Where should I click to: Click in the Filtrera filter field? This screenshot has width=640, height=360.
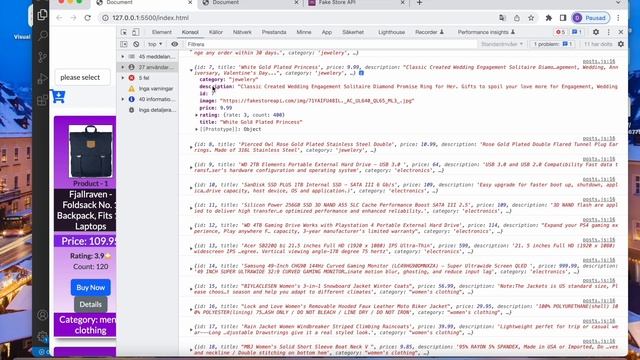[331, 44]
